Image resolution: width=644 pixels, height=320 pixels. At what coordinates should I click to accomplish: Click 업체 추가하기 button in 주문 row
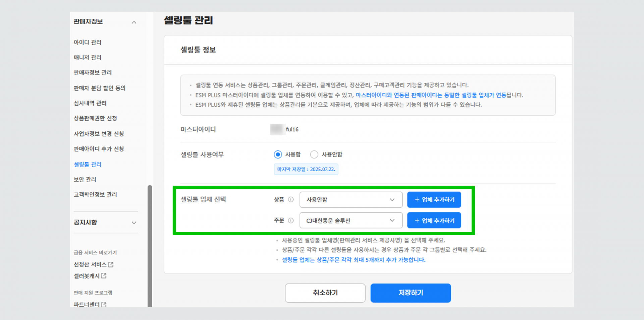(x=434, y=220)
